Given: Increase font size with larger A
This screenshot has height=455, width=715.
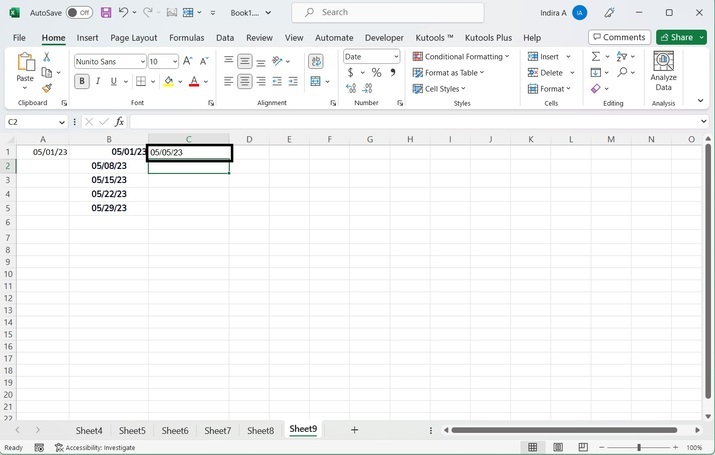Looking at the screenshot, I should (187, 61).
